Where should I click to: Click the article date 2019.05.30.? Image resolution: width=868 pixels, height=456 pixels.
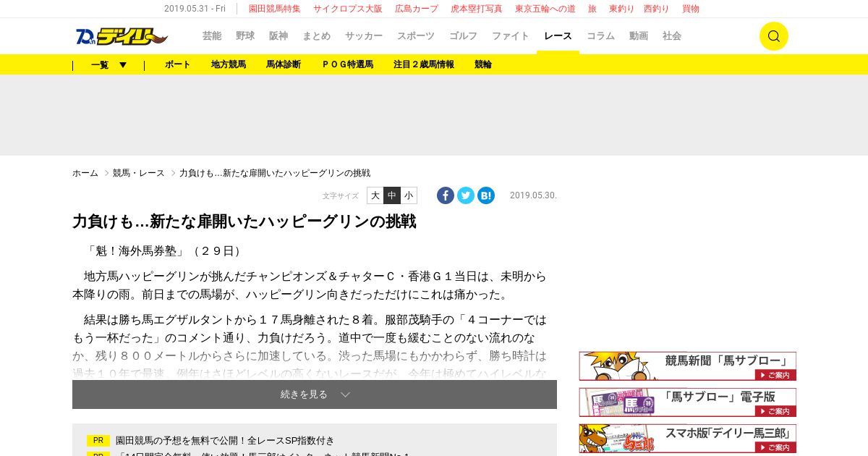click(533, 195)
